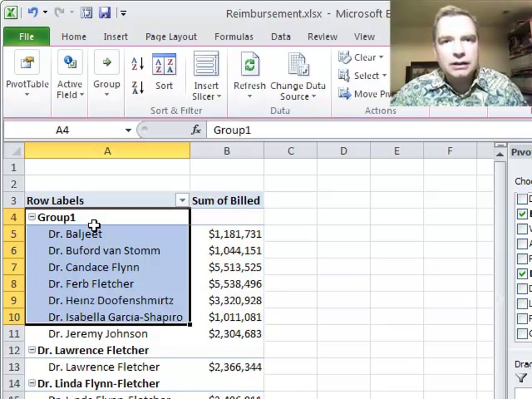Sort A to Z ascending icon
Image resolution: width=532 pixels, height=399 pixels.
point(137,63)
